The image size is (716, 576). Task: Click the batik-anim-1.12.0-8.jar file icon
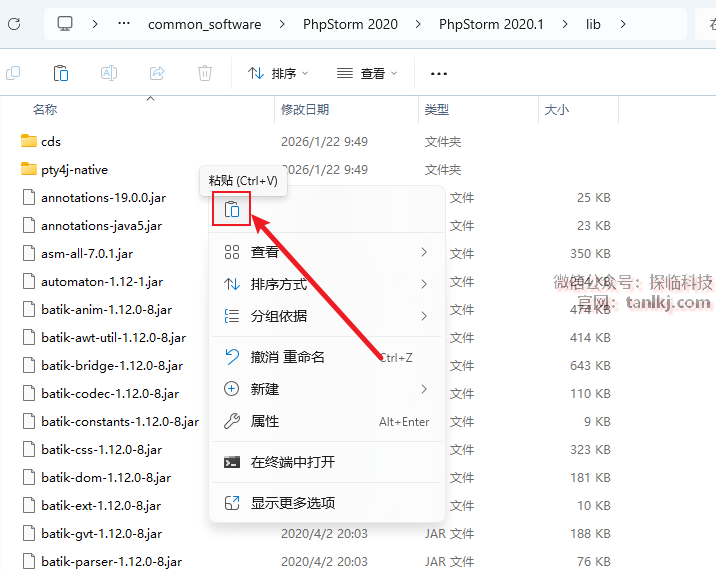29,309
